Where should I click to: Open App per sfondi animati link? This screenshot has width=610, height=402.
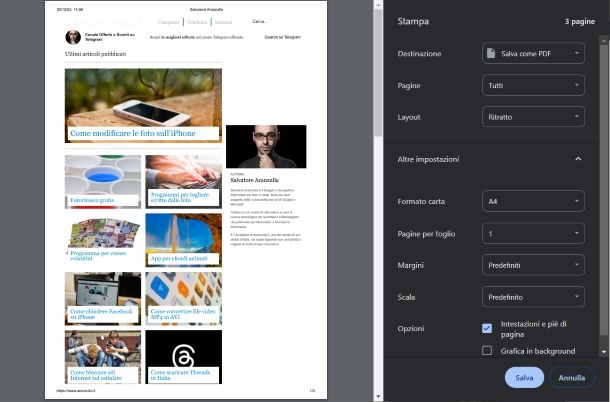pos(179,258)
